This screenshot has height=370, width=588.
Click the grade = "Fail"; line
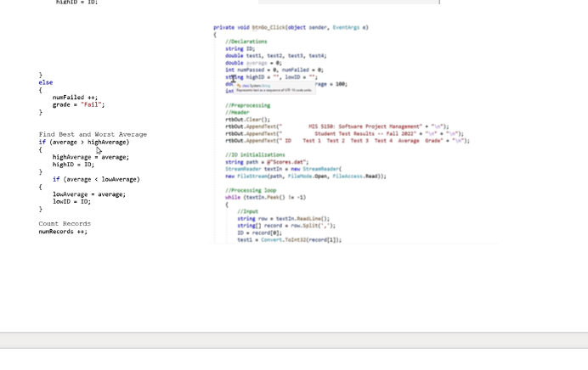(78, 105)
